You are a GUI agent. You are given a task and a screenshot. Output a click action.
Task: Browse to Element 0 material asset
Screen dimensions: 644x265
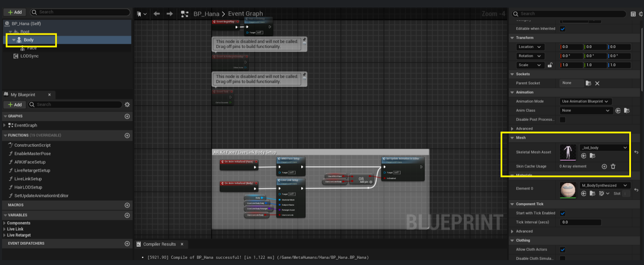coord(592,194)
